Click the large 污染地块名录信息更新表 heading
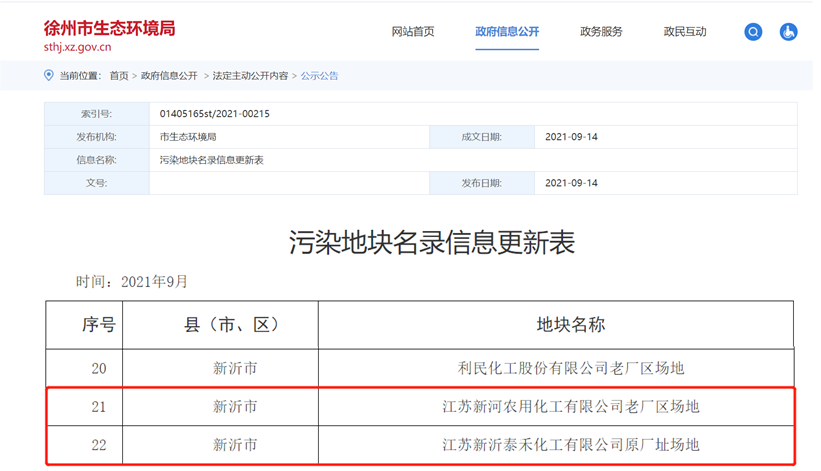 [x=432, y=242]
